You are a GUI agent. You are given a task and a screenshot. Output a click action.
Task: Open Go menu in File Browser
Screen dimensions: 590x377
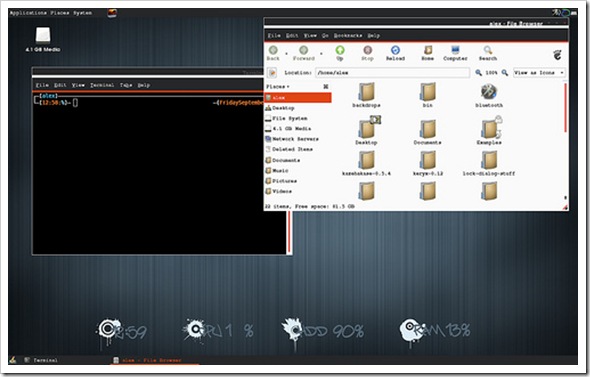click(325, 35)
